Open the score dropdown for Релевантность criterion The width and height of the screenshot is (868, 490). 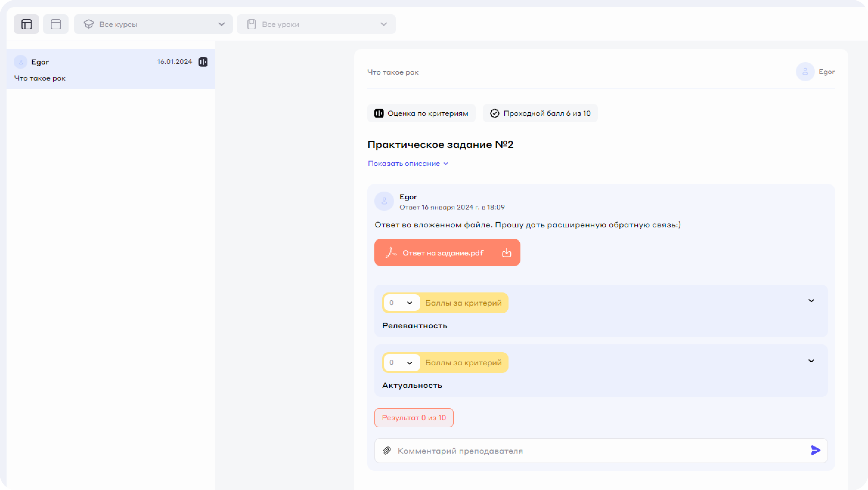coord(401,303)
